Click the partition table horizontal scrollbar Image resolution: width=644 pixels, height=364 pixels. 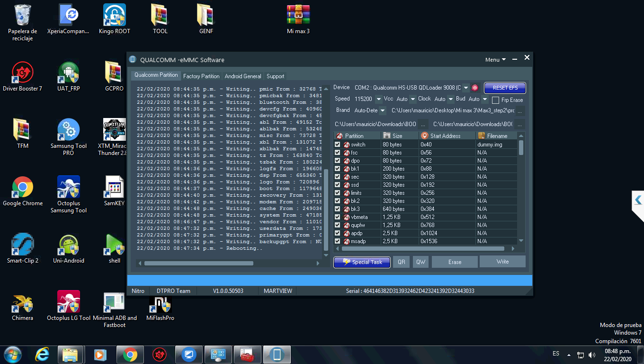click(424, 248)
